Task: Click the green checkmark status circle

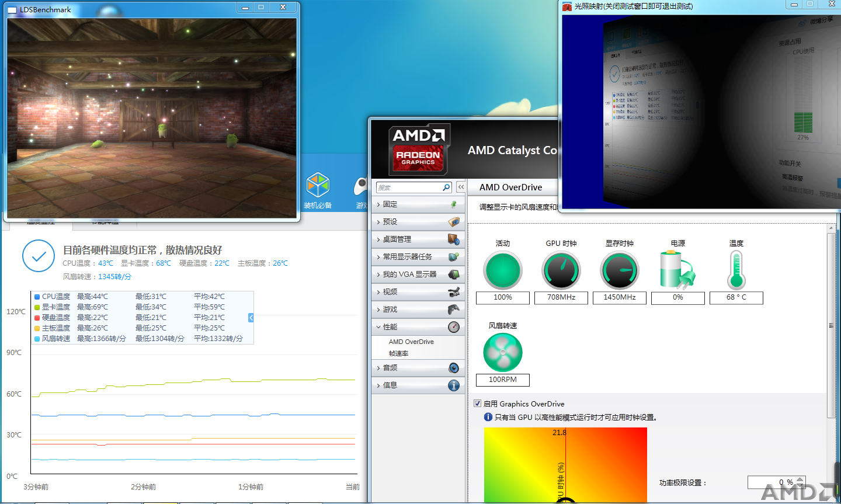Action: point(39,256)
